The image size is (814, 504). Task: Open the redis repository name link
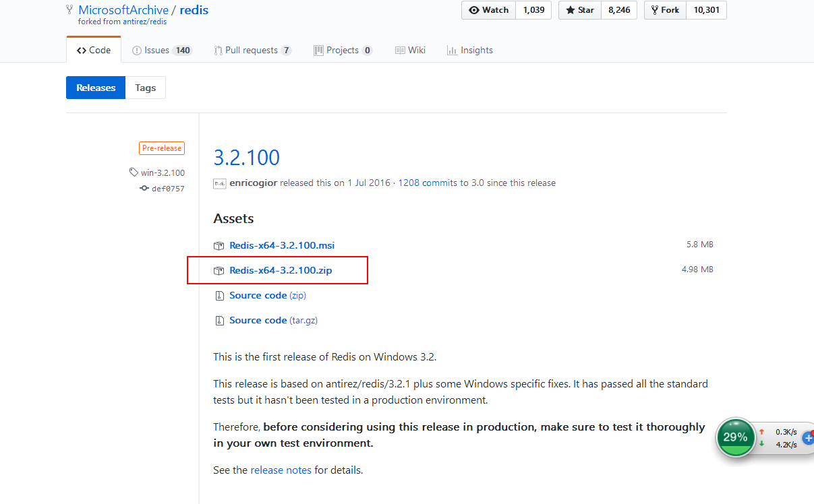click(x=193, y=9)
